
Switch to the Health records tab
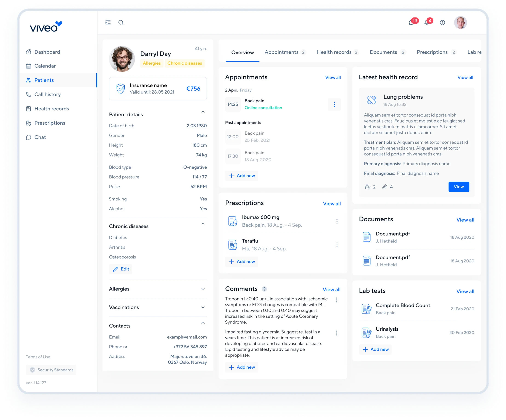coord(338,52)
